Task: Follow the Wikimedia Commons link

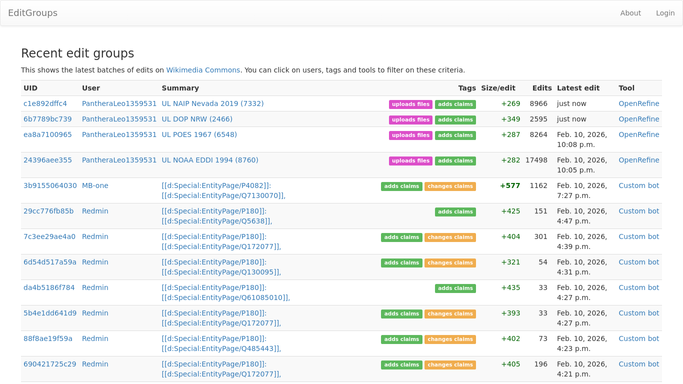Action: pyautogui.click(x=203, y=70)
